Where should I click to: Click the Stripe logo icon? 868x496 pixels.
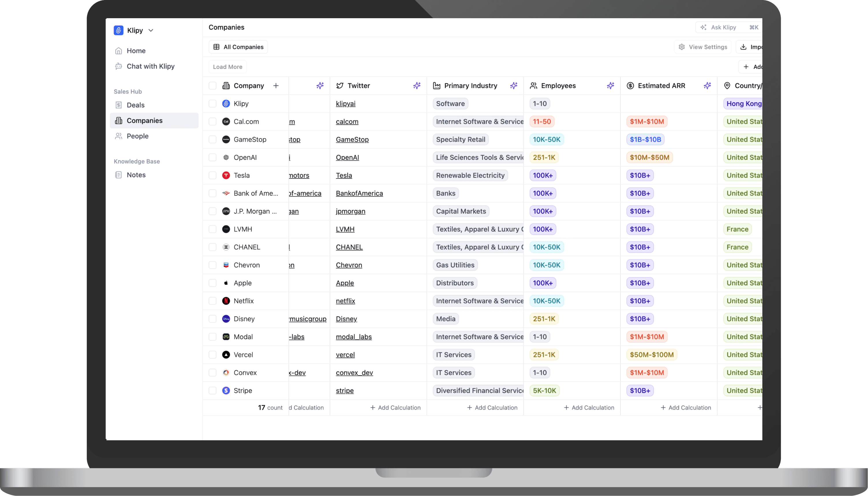tap(226, 390)
